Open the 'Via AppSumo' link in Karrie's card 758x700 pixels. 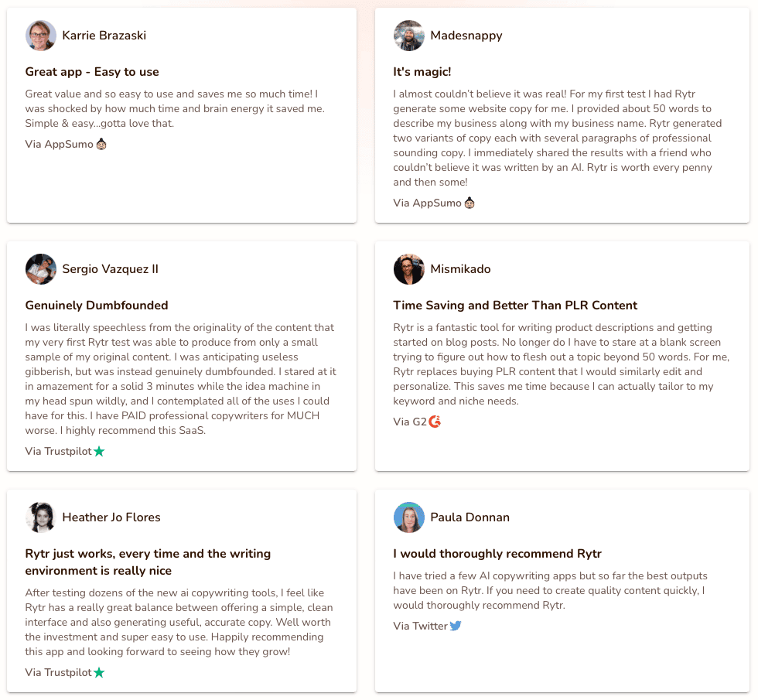coord(66,144)
